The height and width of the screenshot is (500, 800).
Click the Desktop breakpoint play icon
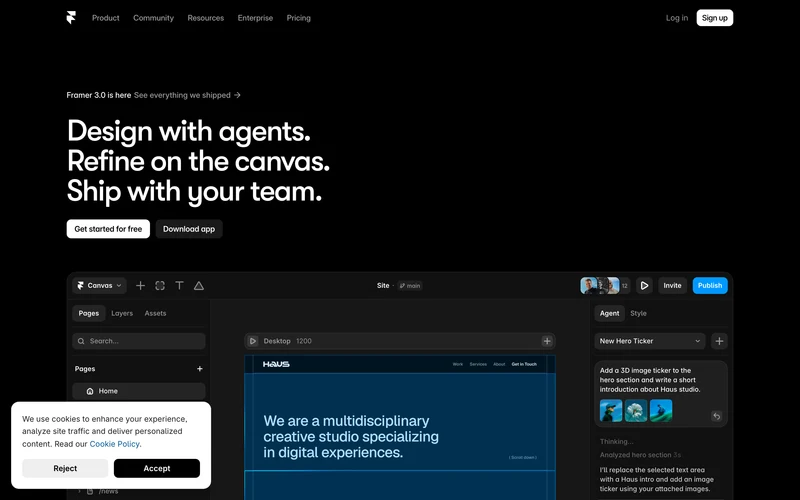tap(253, 341)
